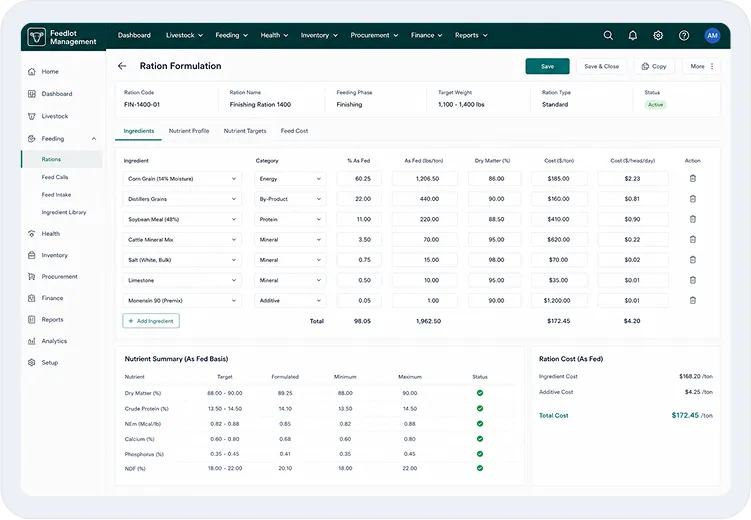Delete the Monensin 90 ingredient row
This screenshot has width=751, height=520.
(693, 301)
